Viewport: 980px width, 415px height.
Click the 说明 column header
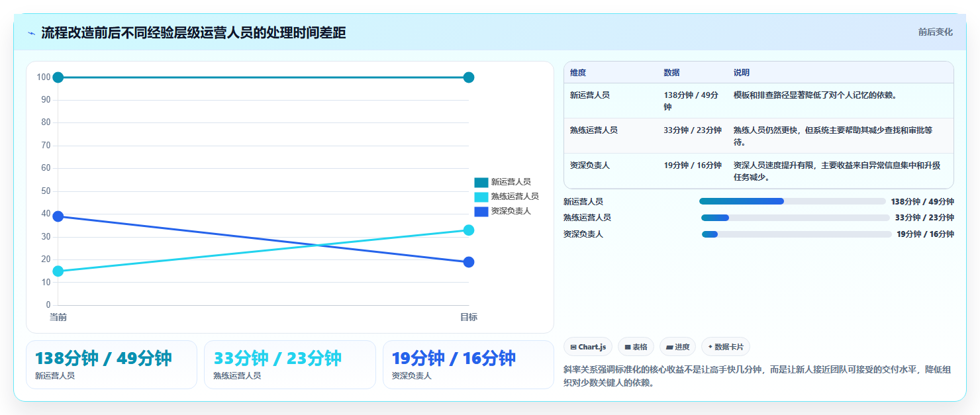(x=742, y=73)
